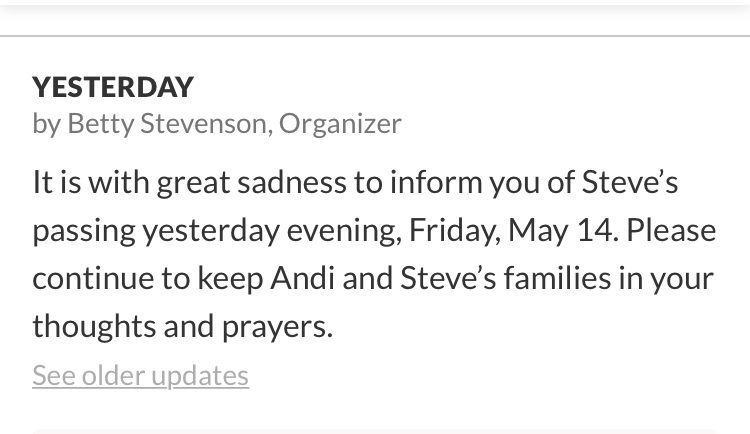Click the word "by" before Betty
This screenshot has height=434, width=750.
pyautogui.click(x=46, y=123)
